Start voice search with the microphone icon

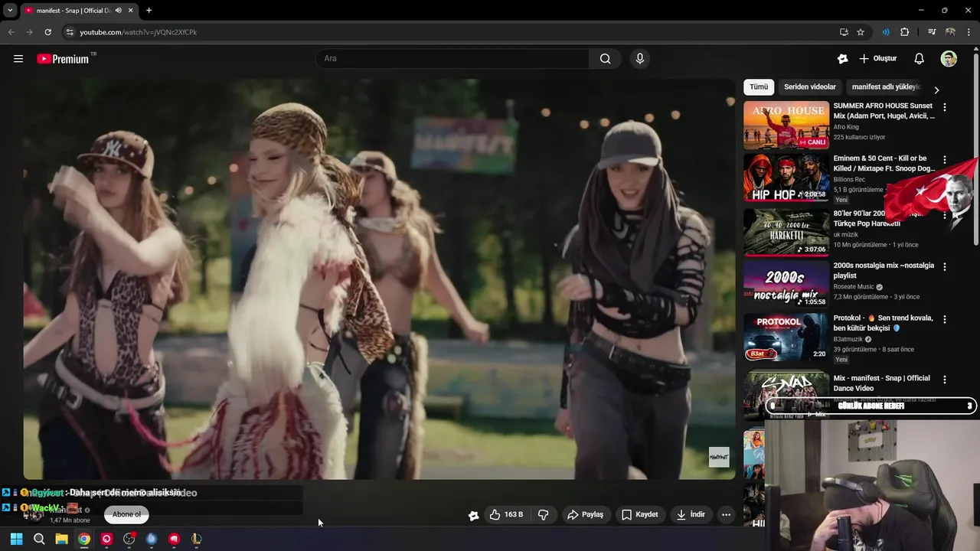[x=640, y=58]
